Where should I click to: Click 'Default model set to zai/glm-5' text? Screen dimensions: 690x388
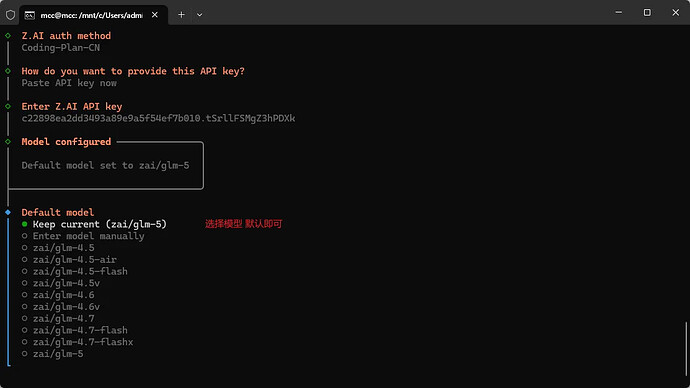[106, 166]
